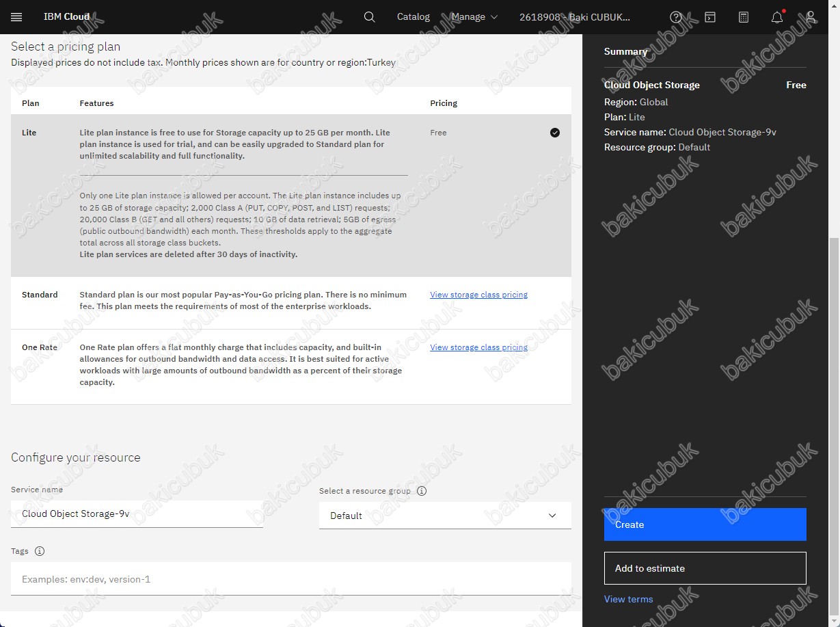Screen dimensions: 840x627
Task: Click the Select a pricing plan heading
Action: click(66, 46)
